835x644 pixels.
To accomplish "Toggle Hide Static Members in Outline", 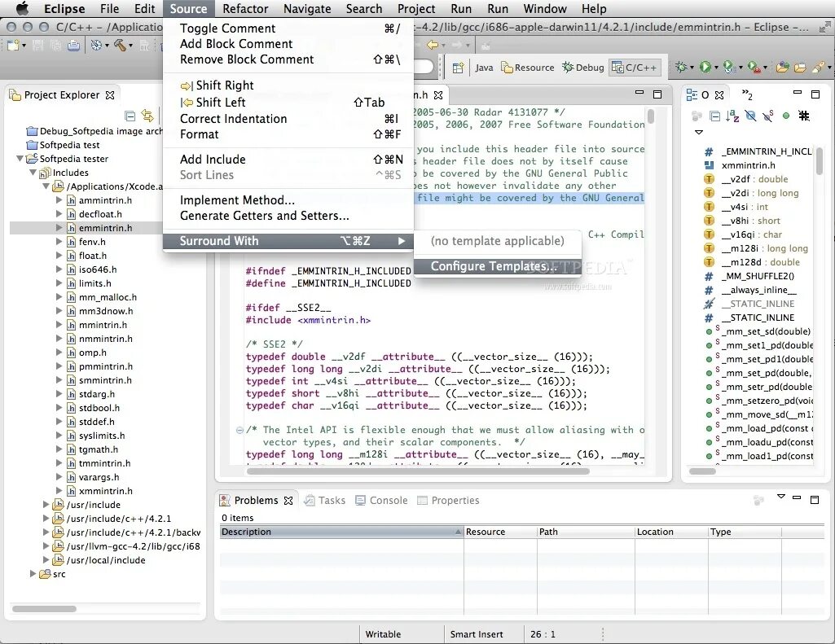I will [768, 116].
